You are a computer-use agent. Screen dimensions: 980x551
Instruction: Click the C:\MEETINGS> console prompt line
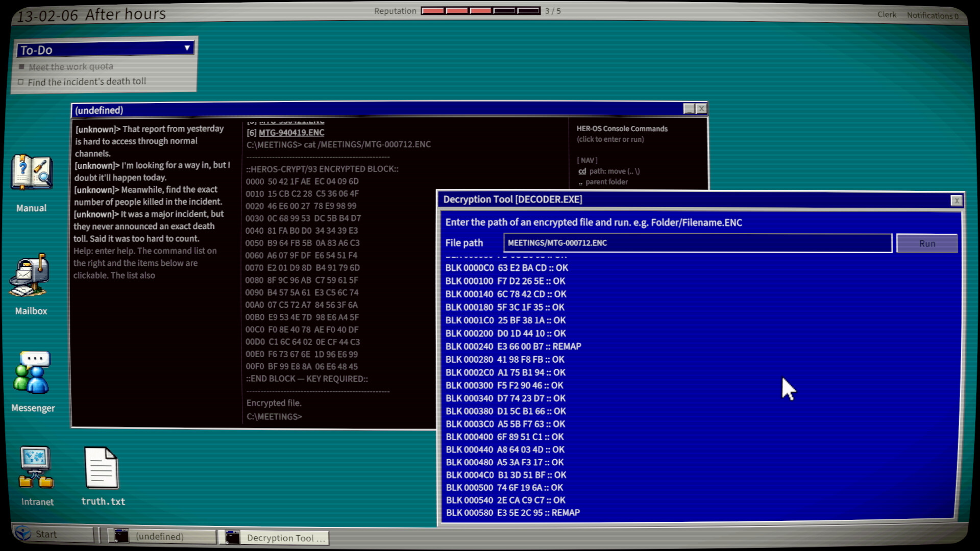click(274, 417)
